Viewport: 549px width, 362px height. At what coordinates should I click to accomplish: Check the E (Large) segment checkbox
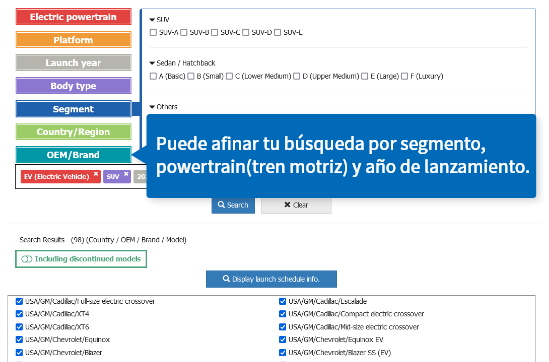(x=364, y=76)
